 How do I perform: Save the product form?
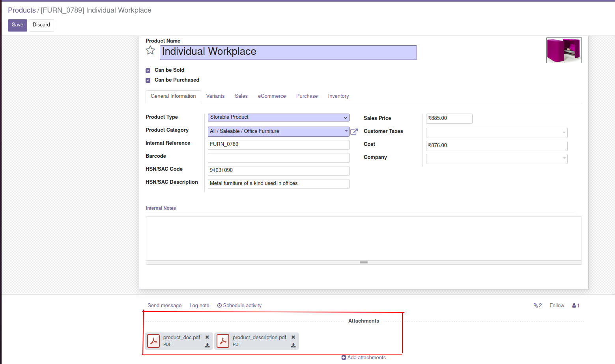click(x=17, y=25)
